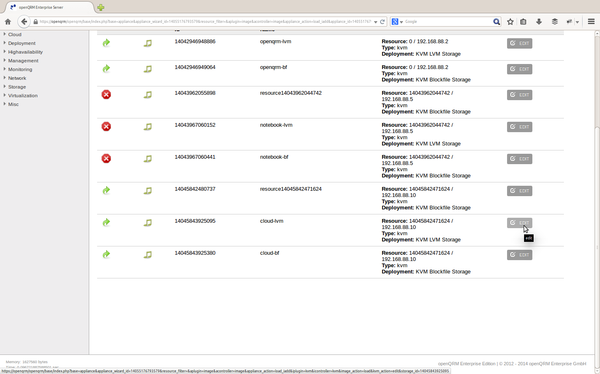
Task: Edit the resource14045842471624 image
Action: [x=519, y=191]
